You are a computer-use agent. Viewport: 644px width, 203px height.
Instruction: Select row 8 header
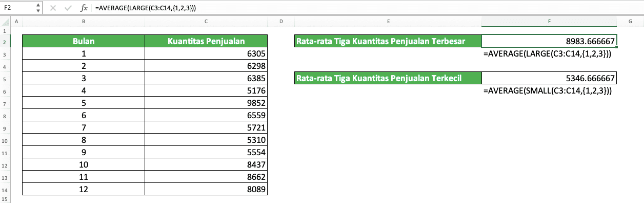point(5,116)
